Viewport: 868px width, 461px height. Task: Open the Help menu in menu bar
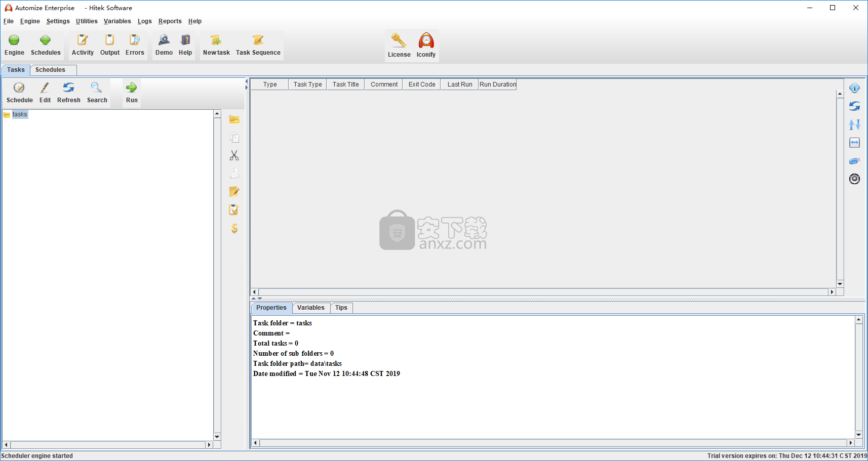pyautogui.click(x=195, y=21)
